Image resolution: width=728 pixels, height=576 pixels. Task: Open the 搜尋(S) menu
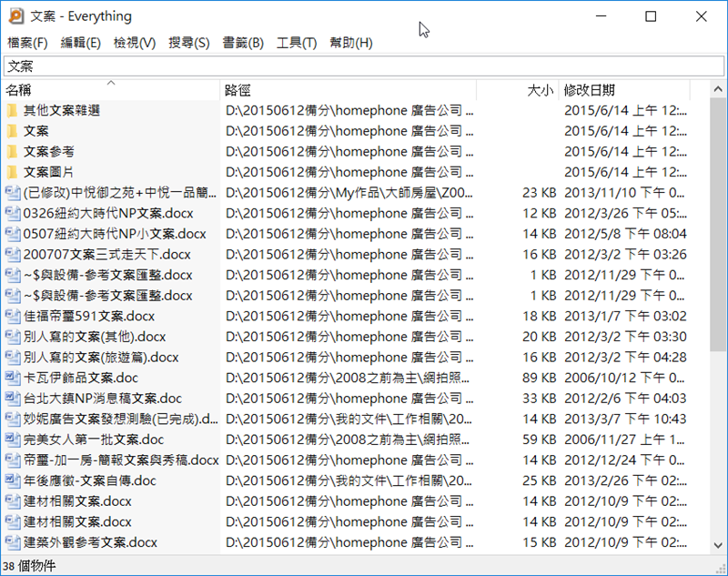point(189,43)
